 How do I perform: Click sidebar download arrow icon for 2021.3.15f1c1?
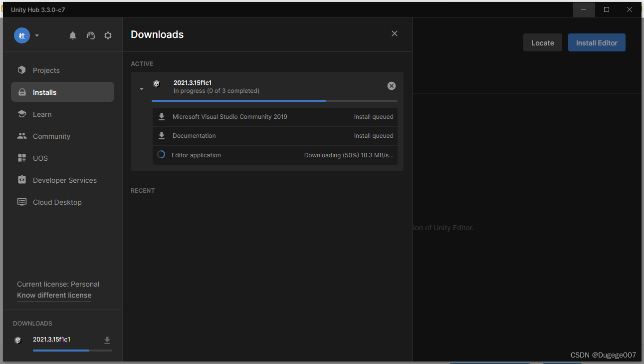point(107,341)
